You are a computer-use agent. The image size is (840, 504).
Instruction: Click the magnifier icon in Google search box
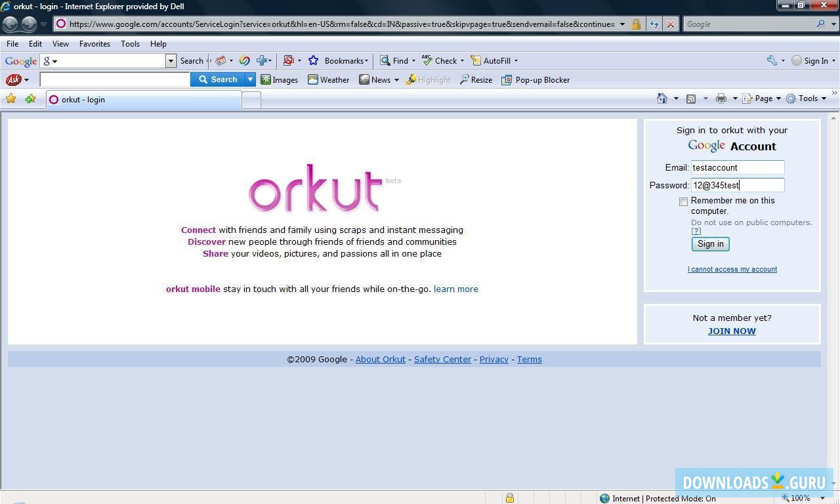(x=820, y=24)
